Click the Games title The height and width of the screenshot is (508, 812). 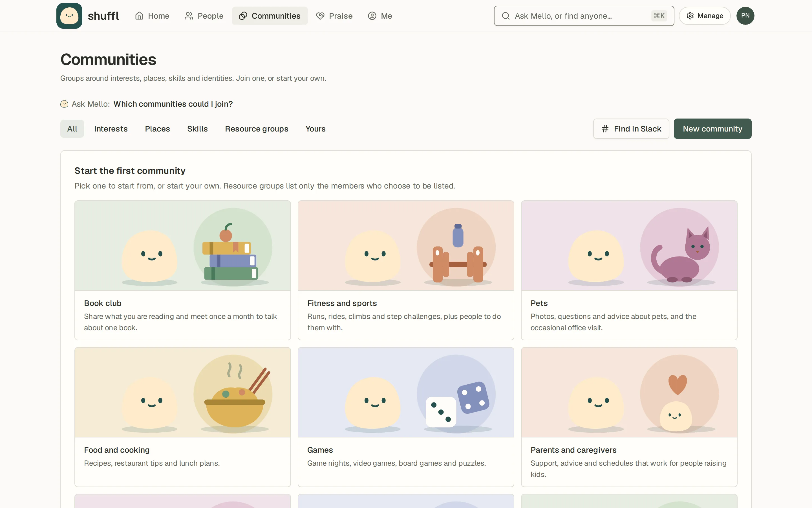tap(320, 450)
